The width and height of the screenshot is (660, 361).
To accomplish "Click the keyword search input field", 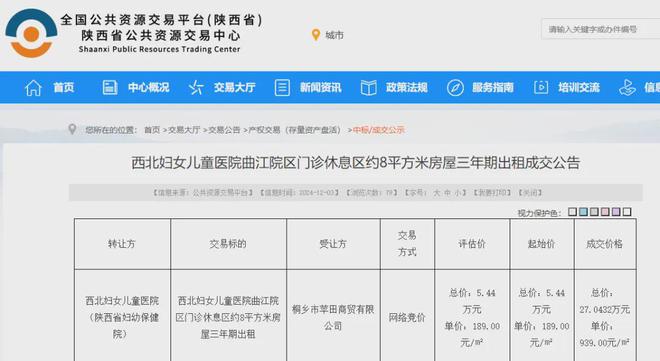I will point(600,29).
